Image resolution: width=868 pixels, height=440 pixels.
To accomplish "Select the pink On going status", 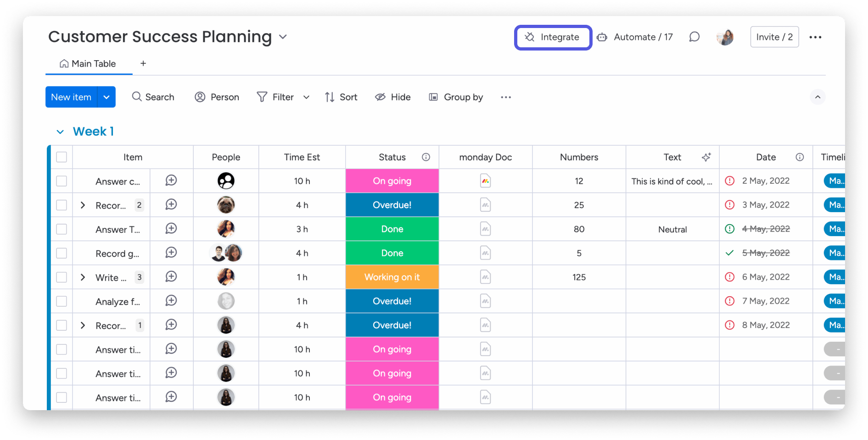I will (x=392, y=181).
